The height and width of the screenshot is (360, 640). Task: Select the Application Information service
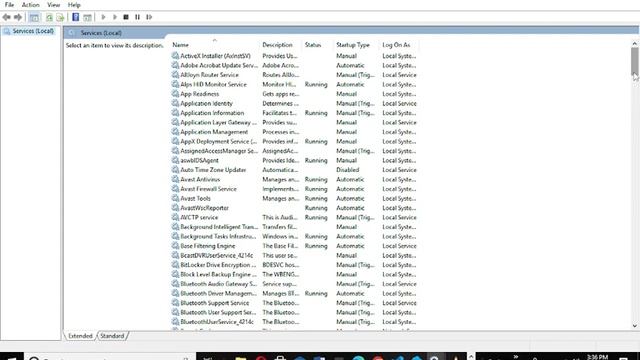pyautogui.click(x=294, y=113)
